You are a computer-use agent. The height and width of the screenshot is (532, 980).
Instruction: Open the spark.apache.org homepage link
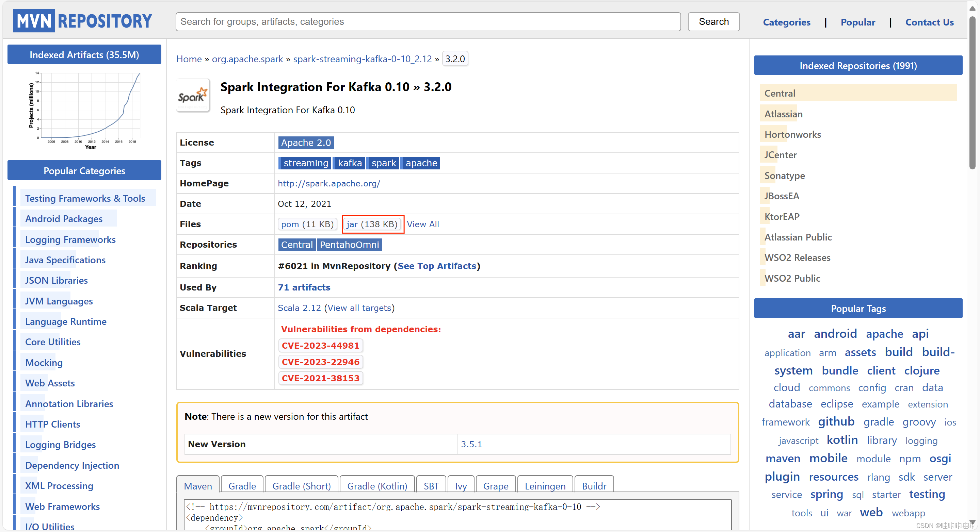329,183
